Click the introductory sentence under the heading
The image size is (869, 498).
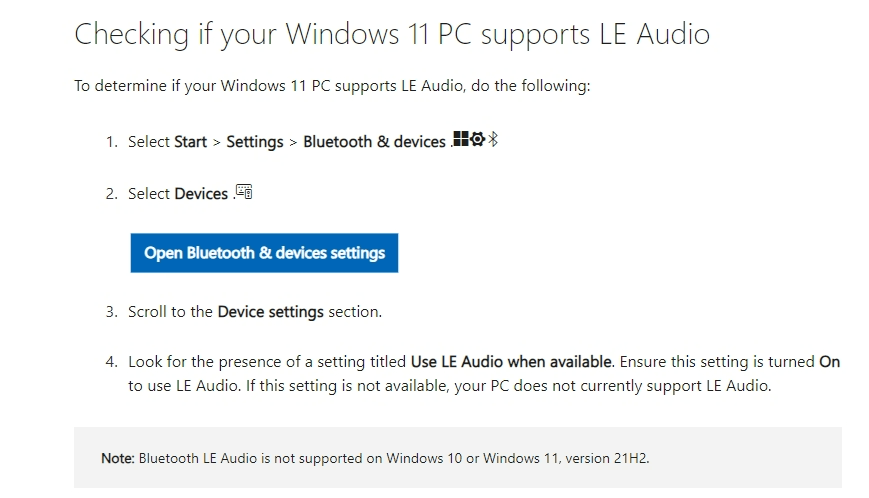[333, 86]
